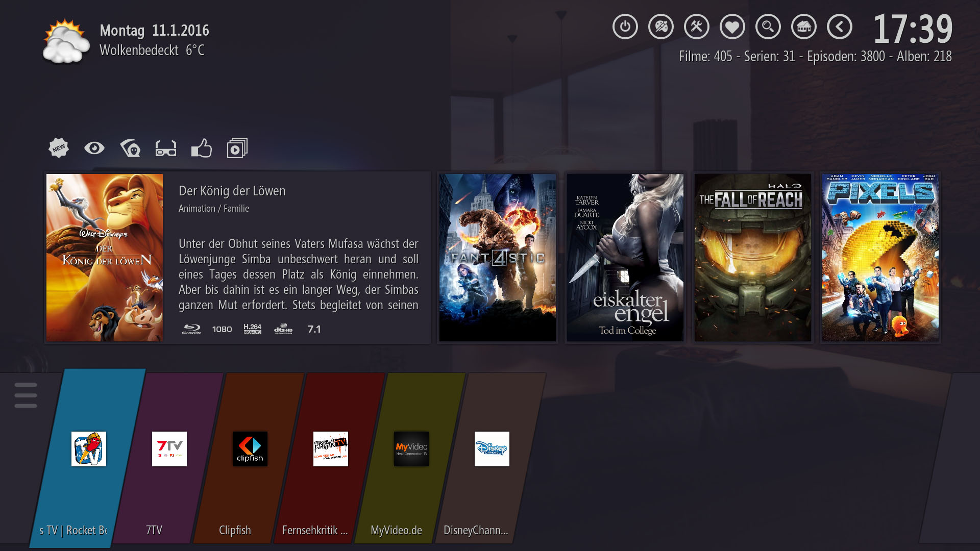Open the 7TV tile
The height and width of the screenshot is (551, 980).
[168, 458]
